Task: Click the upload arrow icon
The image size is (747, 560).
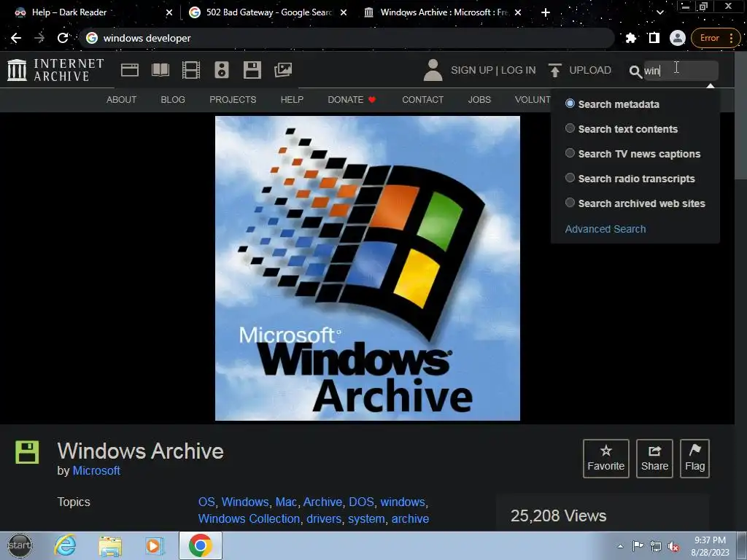Action: (x=554, y=70)
